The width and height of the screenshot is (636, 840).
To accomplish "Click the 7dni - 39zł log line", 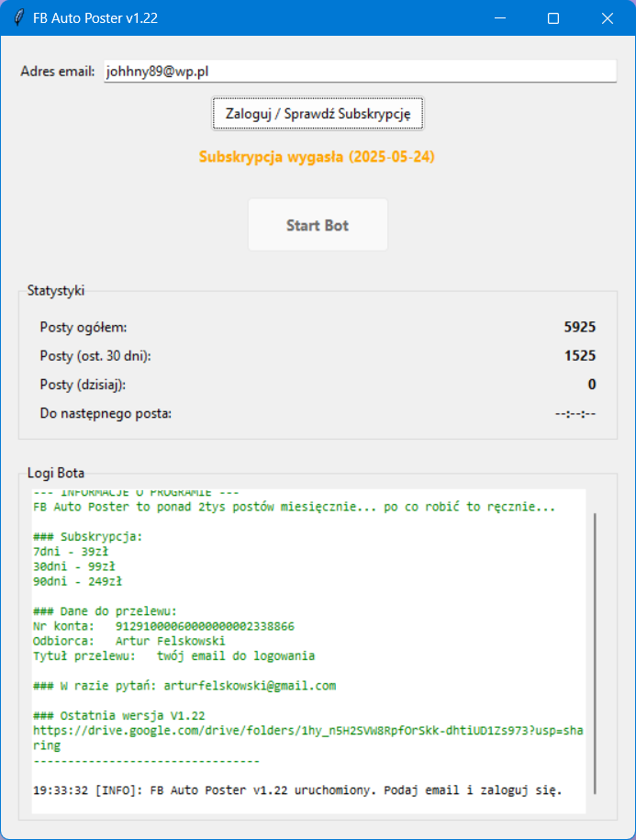I will (70, 551).
